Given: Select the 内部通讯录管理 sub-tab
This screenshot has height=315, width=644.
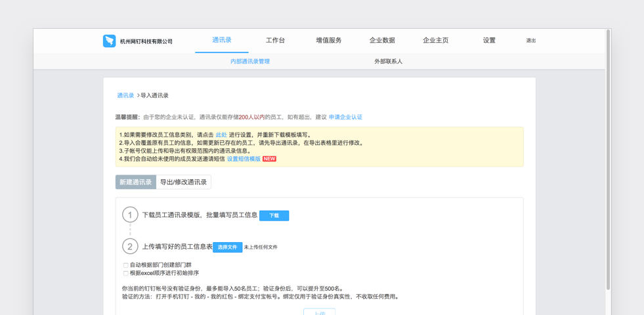Looking at the screenshot, I should point(250,61).
